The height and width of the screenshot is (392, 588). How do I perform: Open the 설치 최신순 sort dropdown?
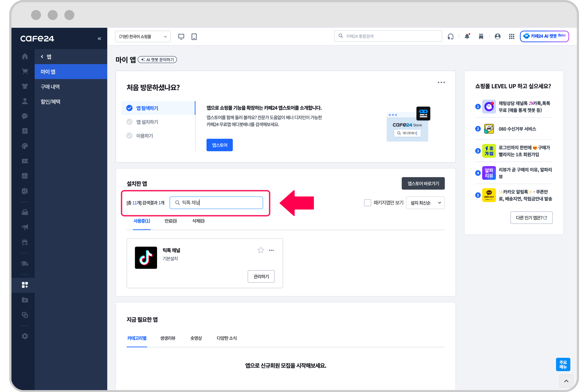pyautogui.click(x=425, y=203)
